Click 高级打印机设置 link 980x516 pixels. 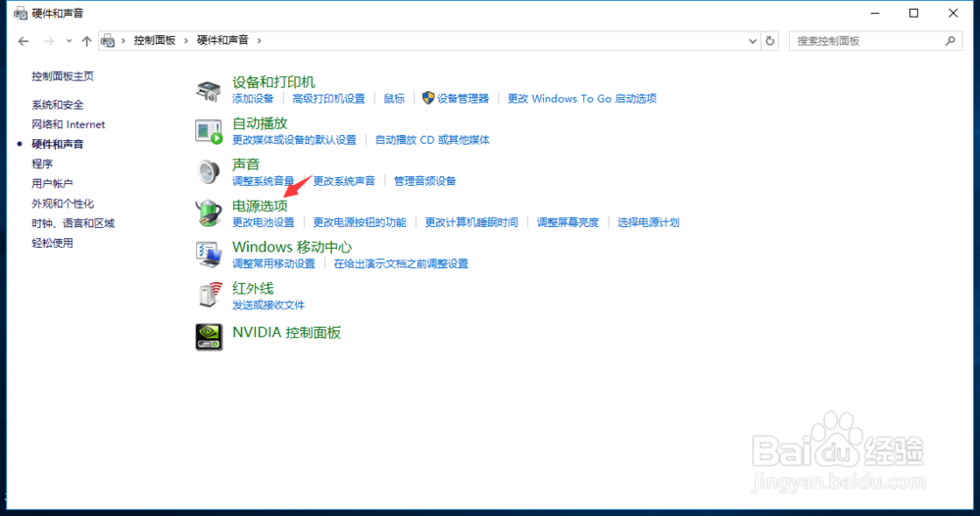pyautogui.click(x=328, y=99)
